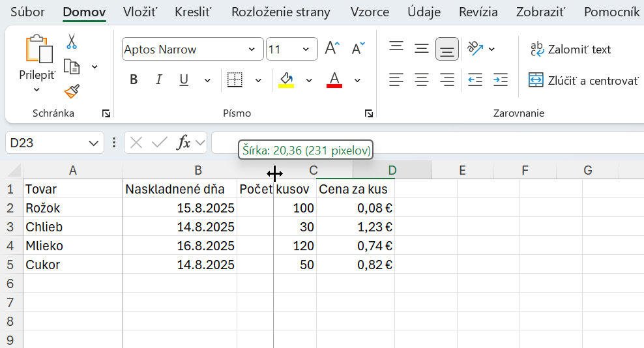This screenshot has width=644, height=348.
Task: Align text to middle of cell
Action: (421, 49)
